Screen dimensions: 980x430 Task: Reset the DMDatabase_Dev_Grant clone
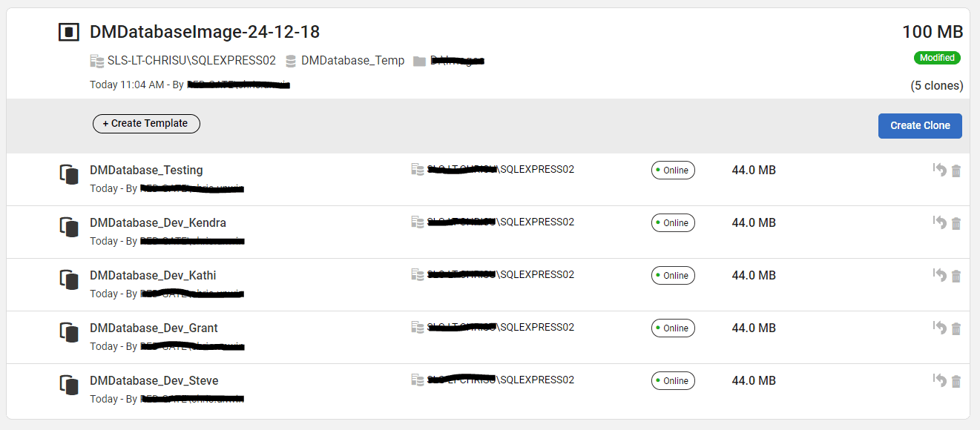(940, 328)
